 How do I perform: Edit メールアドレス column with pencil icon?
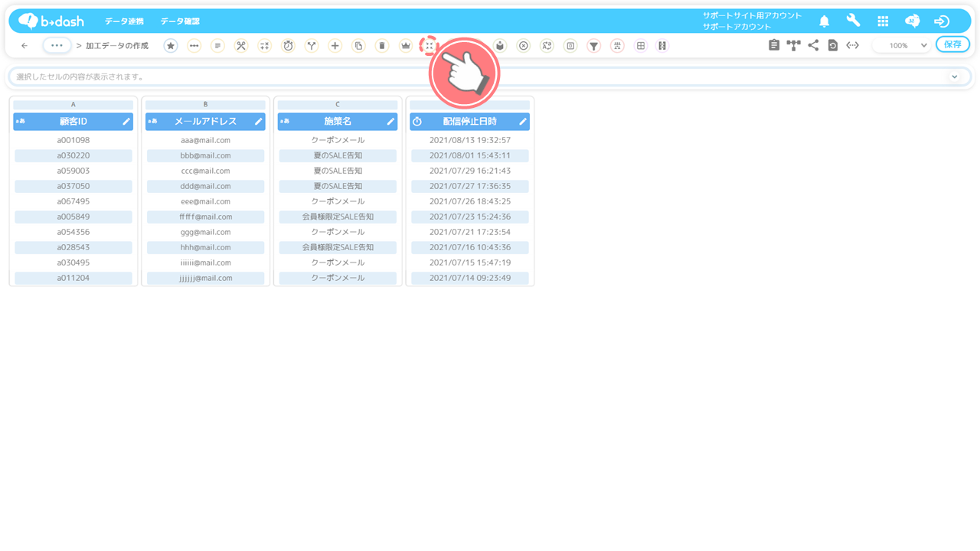click(x=258, y=122)
